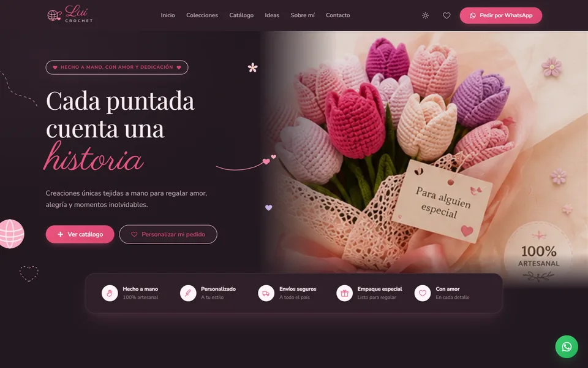Click the 'Envíos seguros' feature text

[298, 289]
